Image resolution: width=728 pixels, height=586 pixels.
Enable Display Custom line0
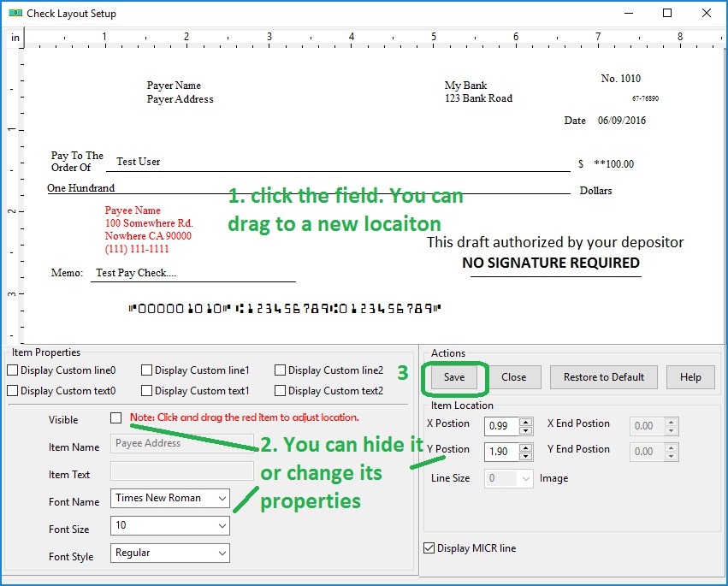click(13, 370)
